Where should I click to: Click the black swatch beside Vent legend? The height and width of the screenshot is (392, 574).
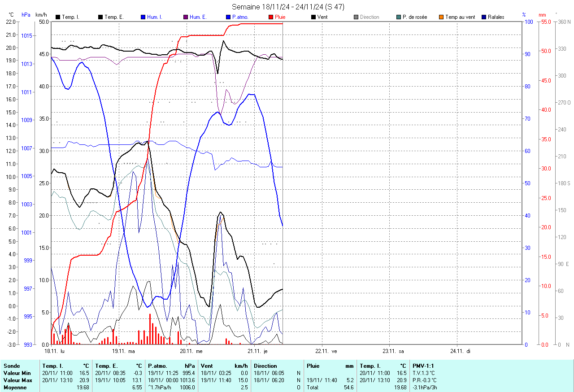313,17
